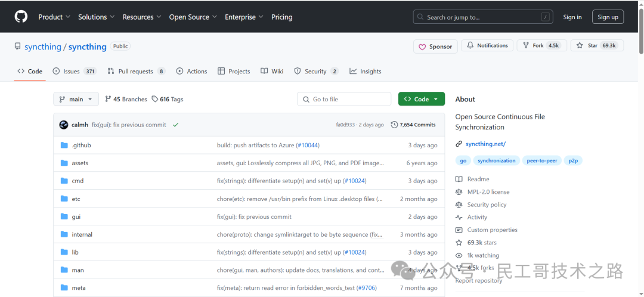Open issue #9706 link

366,288
